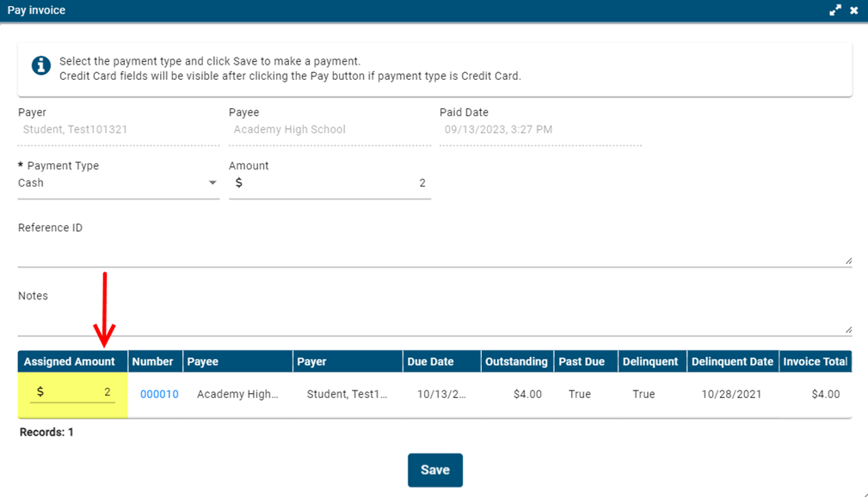Click the Outstanding column header
Image resolution: width=868 pixels, height=497 pixels.
point(516,361)
